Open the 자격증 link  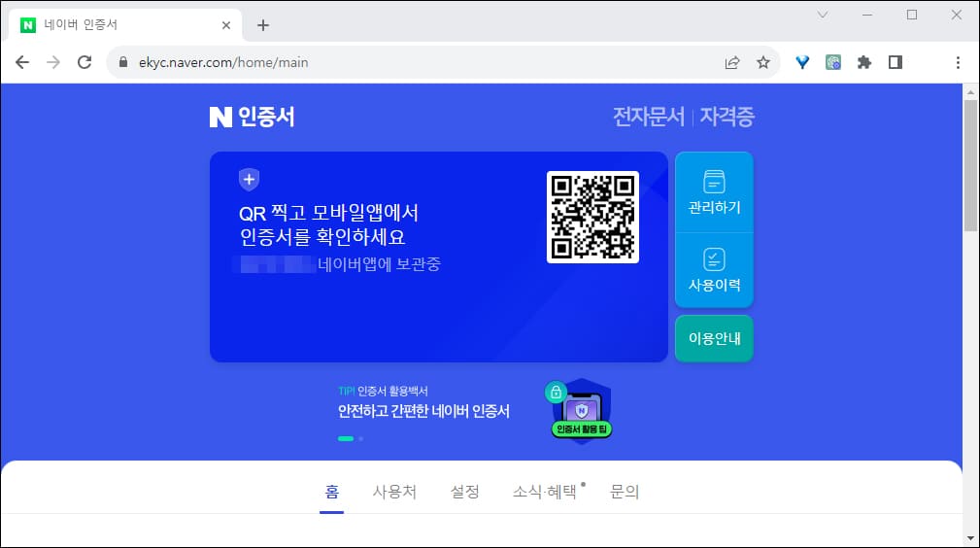click(727, 117)
